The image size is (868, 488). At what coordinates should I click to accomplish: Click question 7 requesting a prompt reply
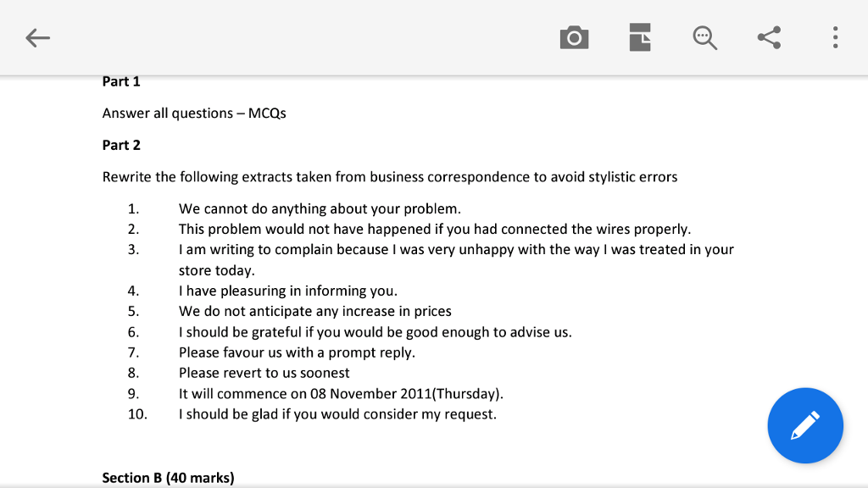coord(296,352)
